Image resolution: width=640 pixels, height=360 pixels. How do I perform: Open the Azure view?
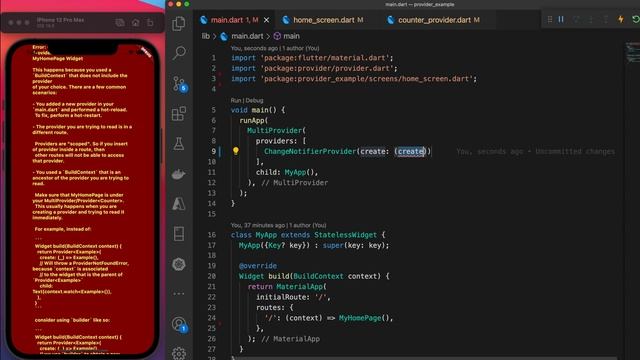tap(179, 204)
